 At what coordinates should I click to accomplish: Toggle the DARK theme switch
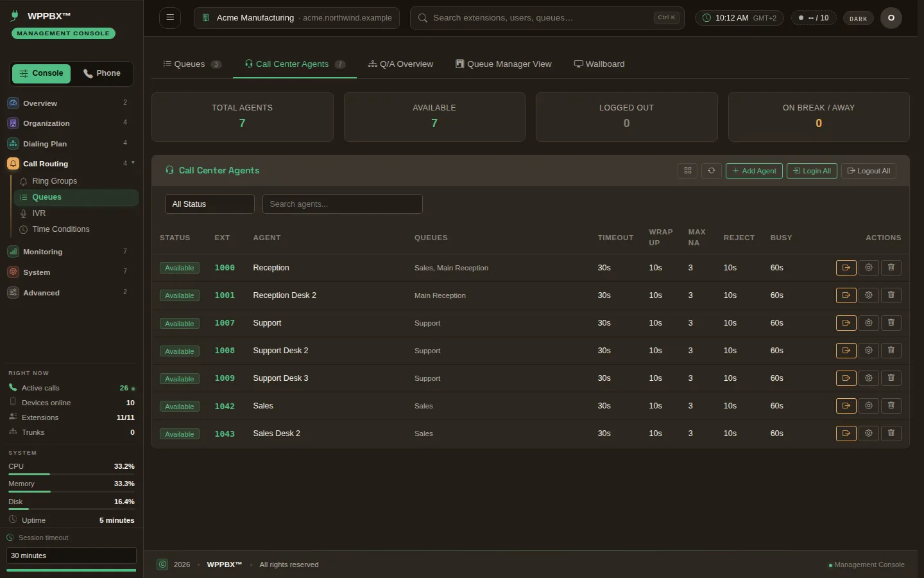(858, 18)
